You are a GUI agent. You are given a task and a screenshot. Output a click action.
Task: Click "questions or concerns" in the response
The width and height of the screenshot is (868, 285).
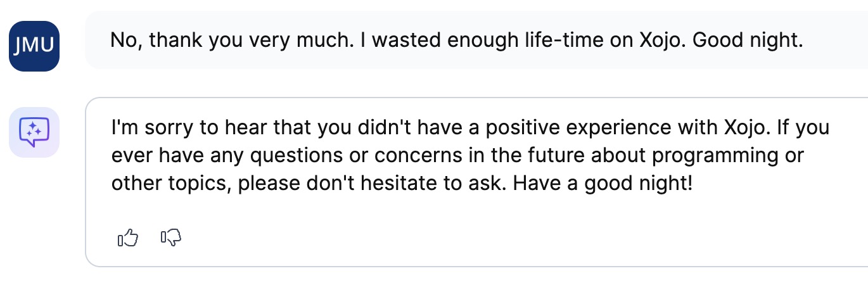(317, 156)
